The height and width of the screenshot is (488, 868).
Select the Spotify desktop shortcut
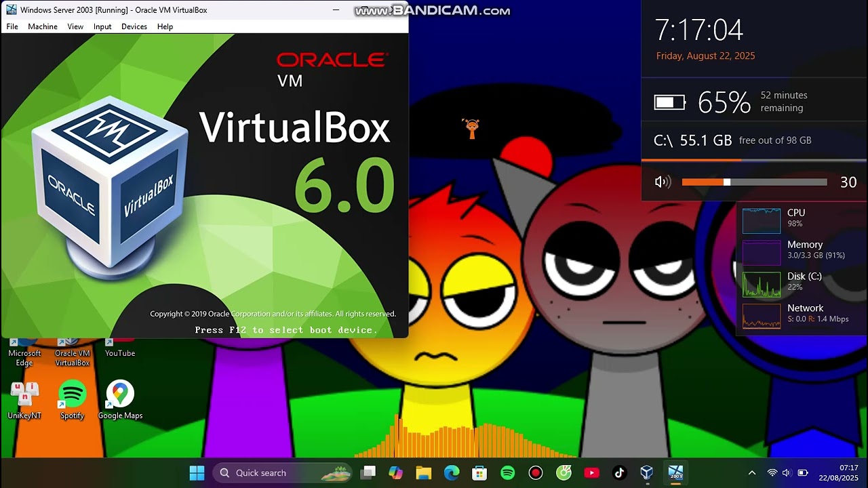72,401
